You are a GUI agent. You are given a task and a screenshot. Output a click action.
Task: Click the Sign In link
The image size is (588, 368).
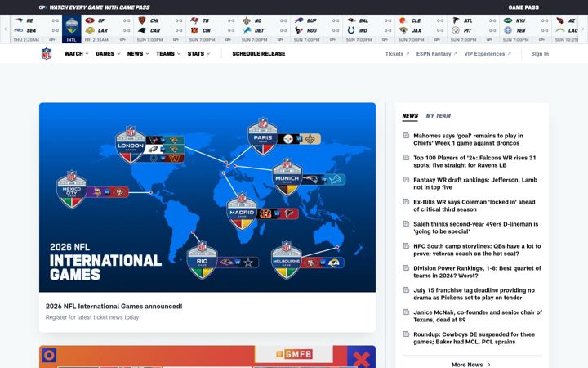click(x=540, y=54)
